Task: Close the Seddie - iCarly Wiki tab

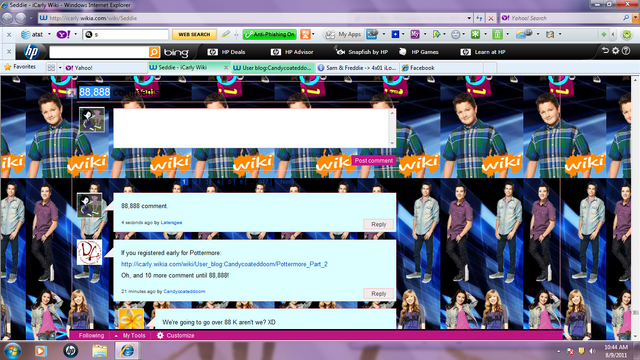Action: coord(226,67)
